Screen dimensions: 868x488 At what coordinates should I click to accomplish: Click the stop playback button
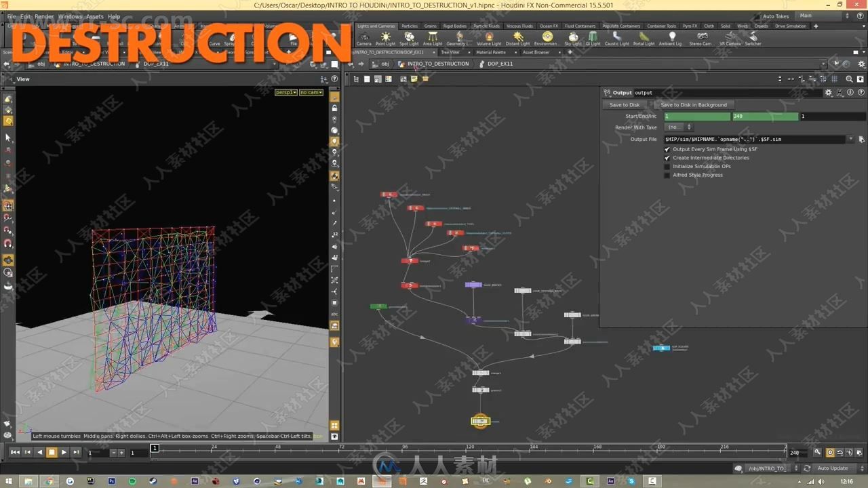52,452
